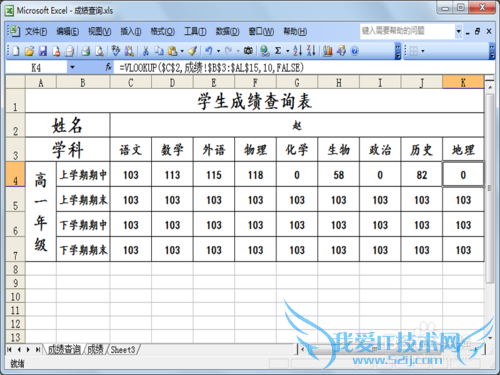Select column K header
The width and height of the screenshot is (500, 375).
pyautogui.click(x=463, y=82)
